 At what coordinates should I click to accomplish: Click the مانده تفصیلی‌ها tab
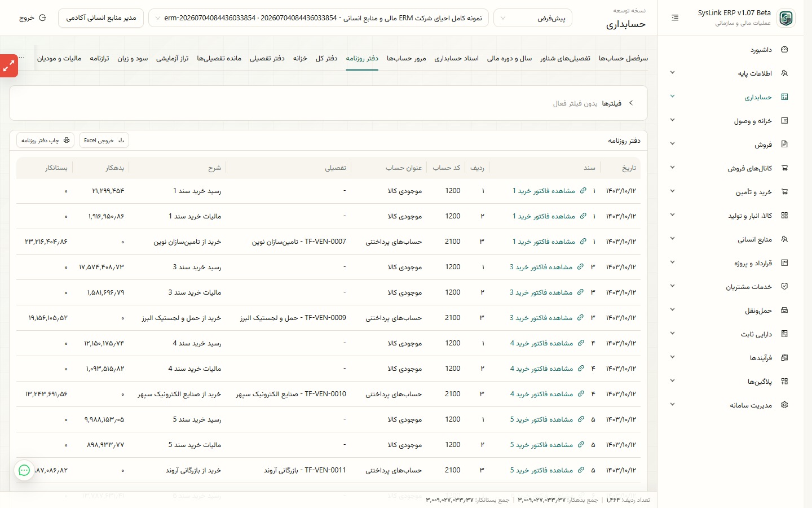click(219, 58)
